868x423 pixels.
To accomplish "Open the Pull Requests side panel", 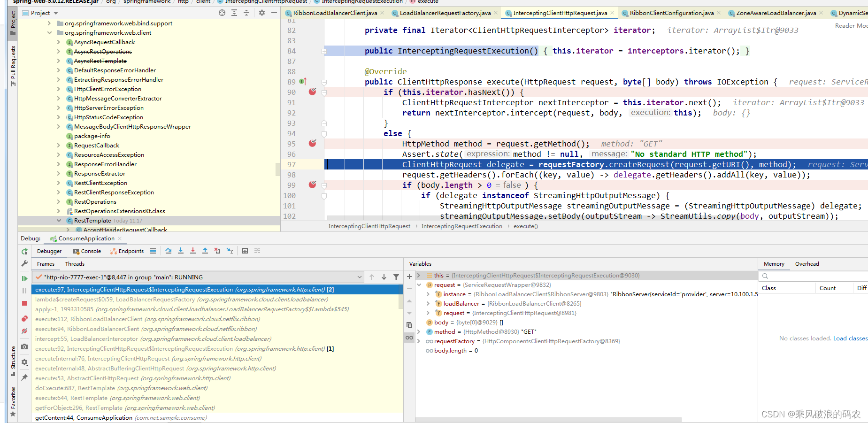I will (13, 66).
